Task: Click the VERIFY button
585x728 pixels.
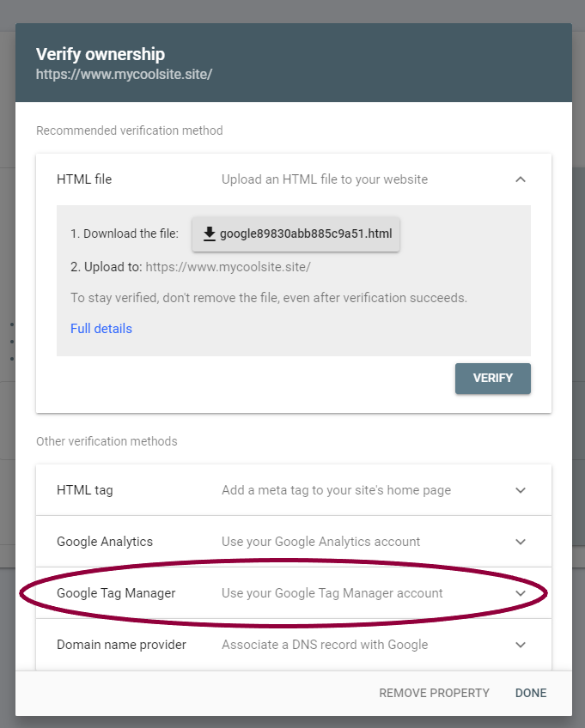Action: (492, 379)
